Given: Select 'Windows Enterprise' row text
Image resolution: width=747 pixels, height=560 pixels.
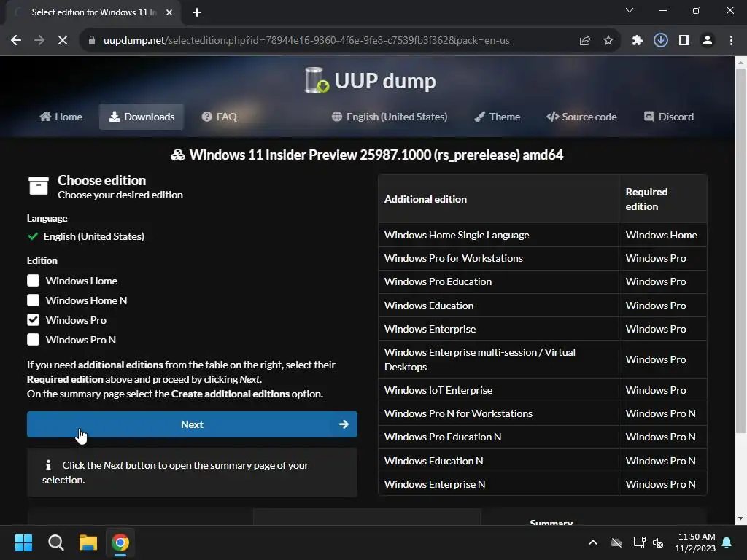Looking at the screenshot, I should (430, 329).
